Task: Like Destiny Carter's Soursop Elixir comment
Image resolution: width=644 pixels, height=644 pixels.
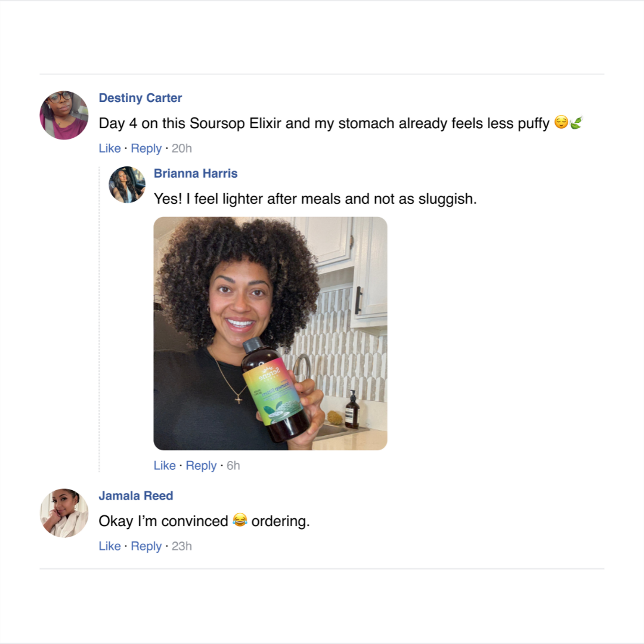Action: point(110,148)
